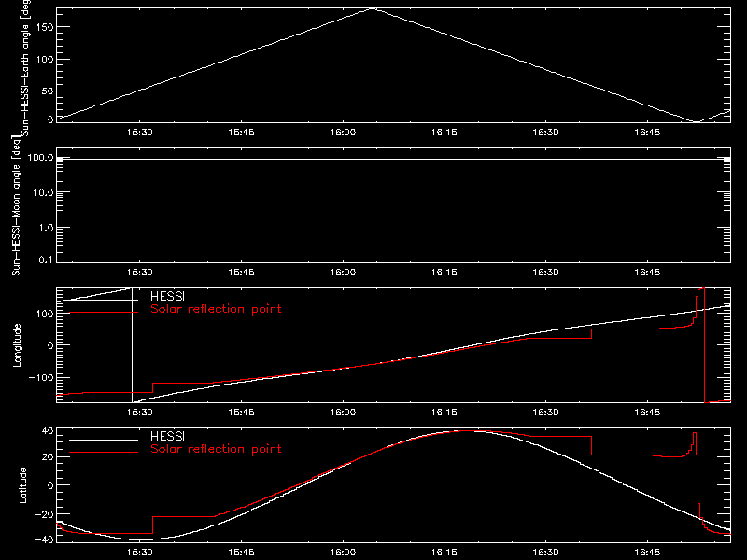747x560 pixels.
Task: Click the Sun-HESSI-Moon angle [deg] axis label
Action: (x=16, y=205)
